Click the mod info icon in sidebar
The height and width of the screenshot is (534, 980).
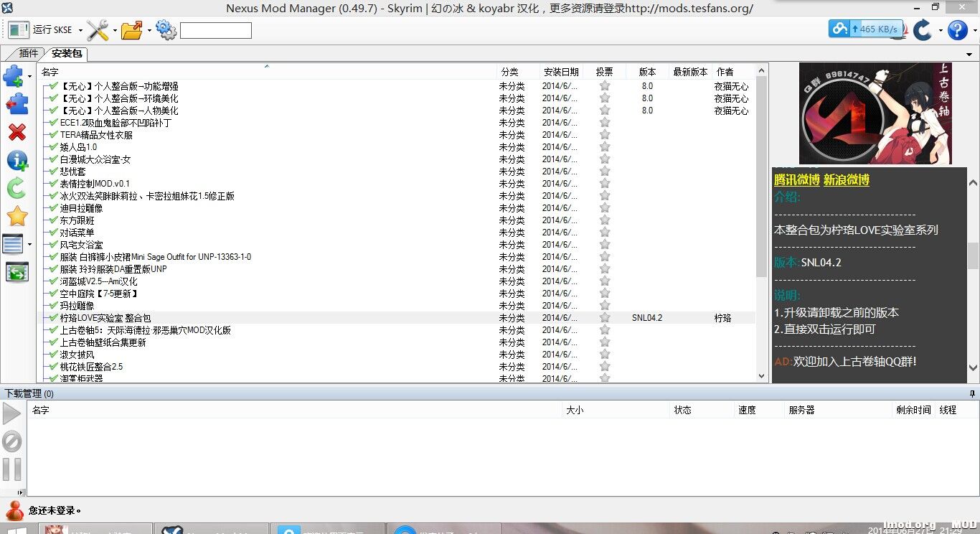click(17, 161)
